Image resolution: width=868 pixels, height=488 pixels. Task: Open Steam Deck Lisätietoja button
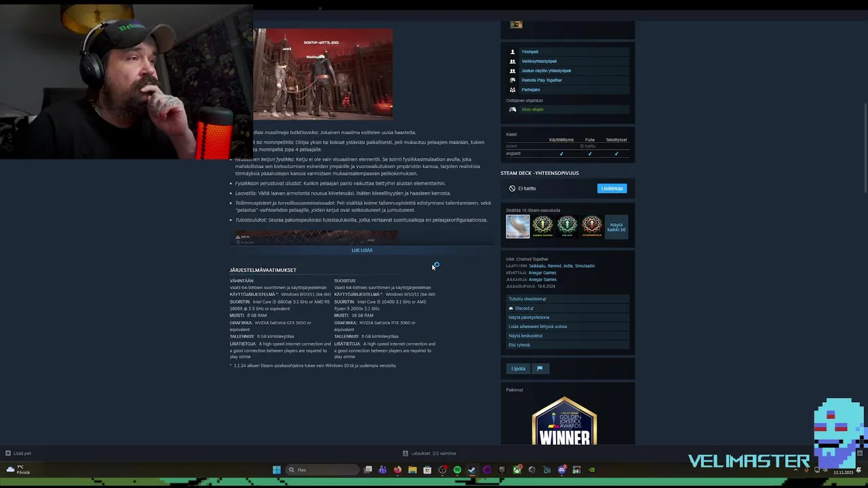click(x=612, y=188)
